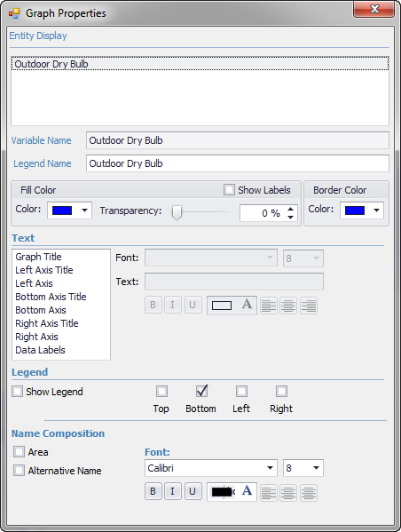This screenshot has width=401, height=532.
Task: Click right-align icon in Text section
Action: [x=309, y=306]
